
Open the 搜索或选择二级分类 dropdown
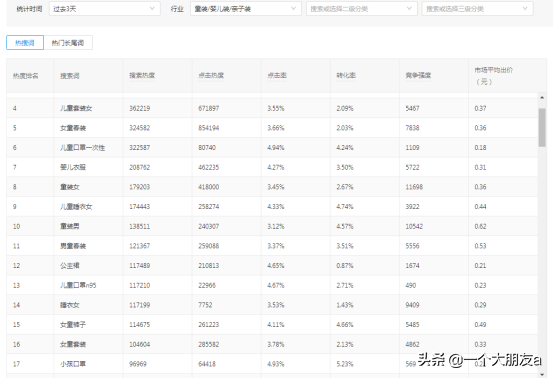pos(361,9)
